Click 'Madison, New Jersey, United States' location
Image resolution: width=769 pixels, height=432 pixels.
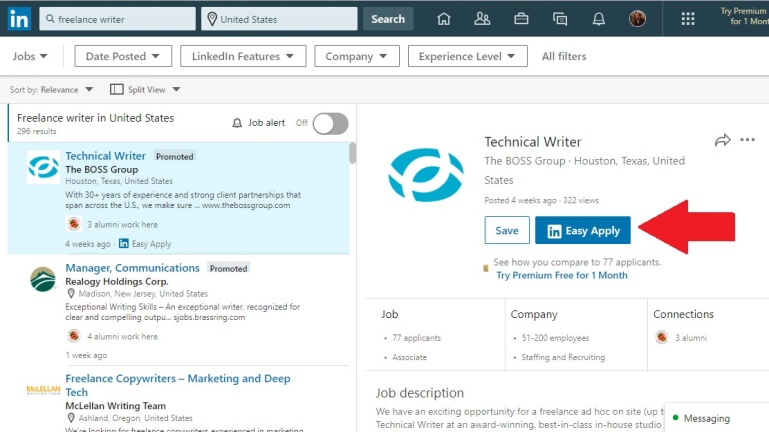click(143, 294)
